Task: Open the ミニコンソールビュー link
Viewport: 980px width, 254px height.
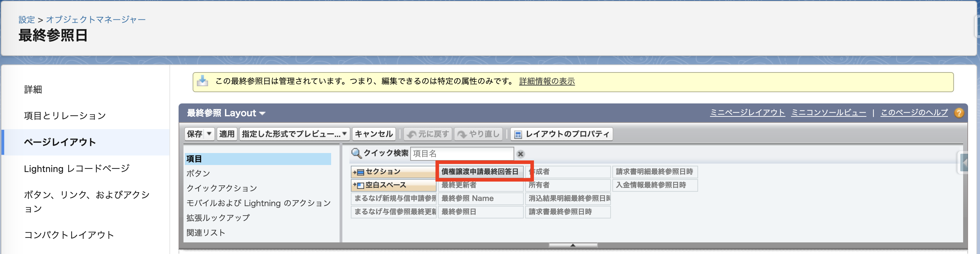Action: coord(829,113)
